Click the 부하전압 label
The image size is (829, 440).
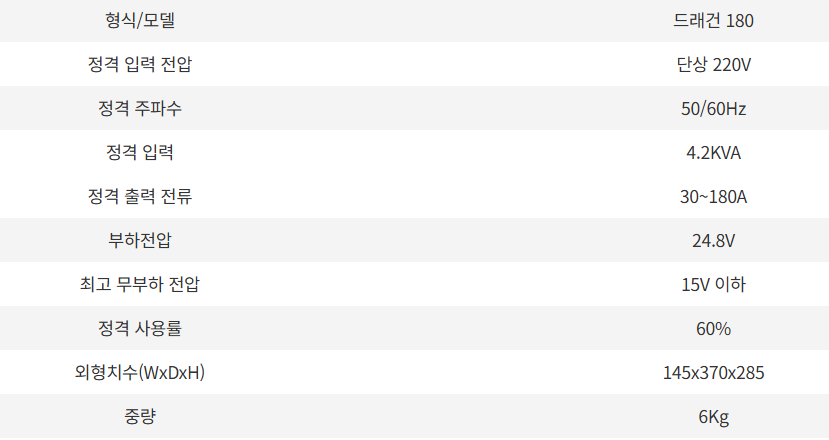click(x=140, y=240)
